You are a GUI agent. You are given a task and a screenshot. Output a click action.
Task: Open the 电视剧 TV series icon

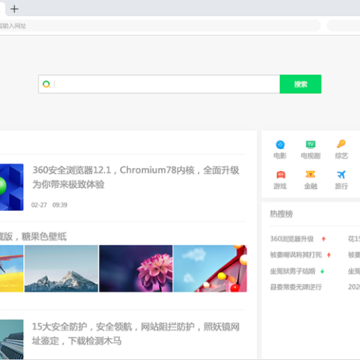click(311, 144)
